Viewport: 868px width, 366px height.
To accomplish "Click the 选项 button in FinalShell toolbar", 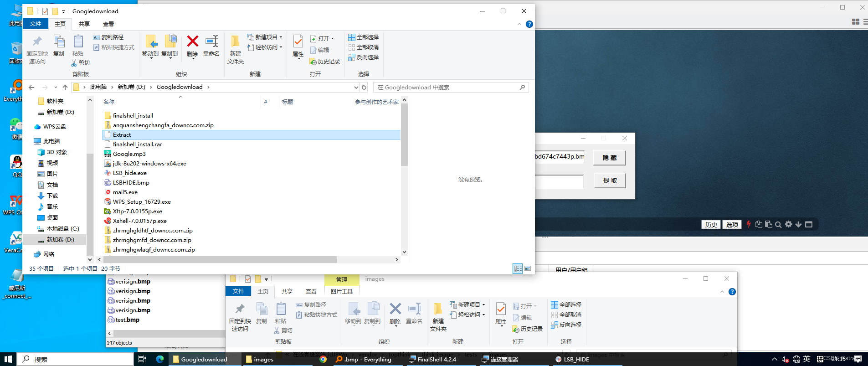I will pos(732,224).
